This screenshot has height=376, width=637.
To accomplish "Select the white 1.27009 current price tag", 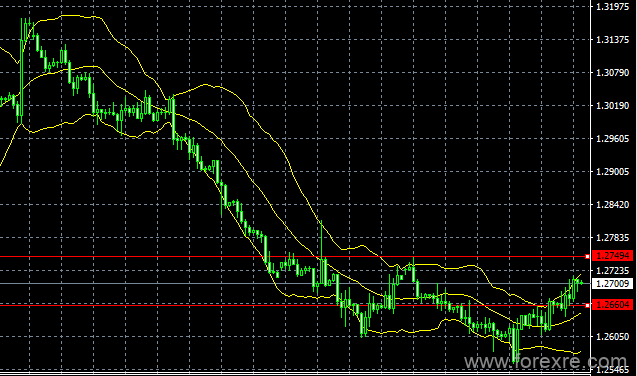I will [612, 283].
